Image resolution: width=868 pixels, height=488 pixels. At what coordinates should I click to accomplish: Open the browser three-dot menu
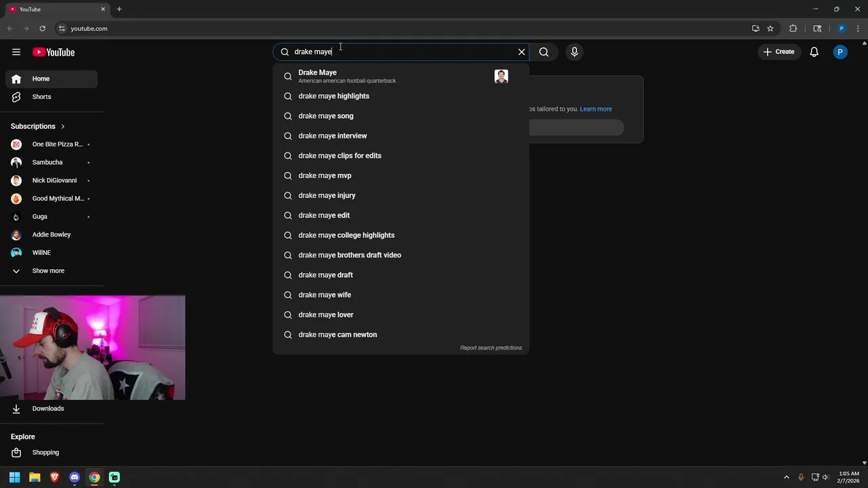point(859,28)
